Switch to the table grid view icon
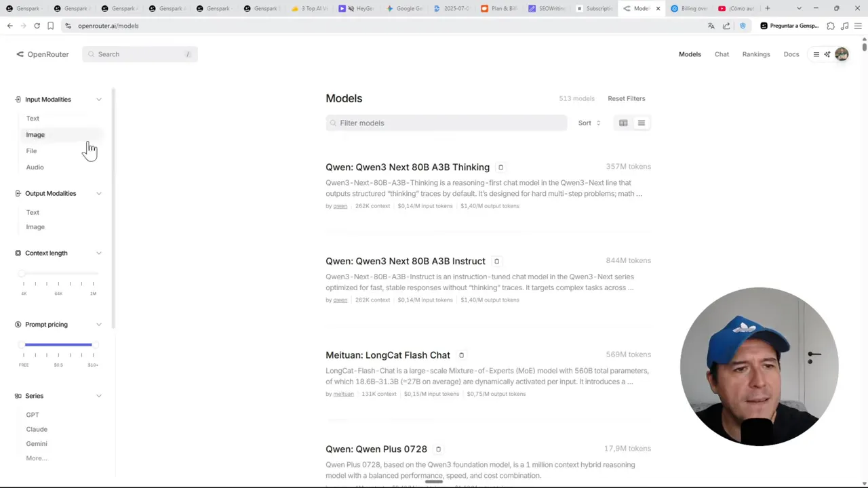Viewport: 868px width, 488px height. (x=623, y=123)
